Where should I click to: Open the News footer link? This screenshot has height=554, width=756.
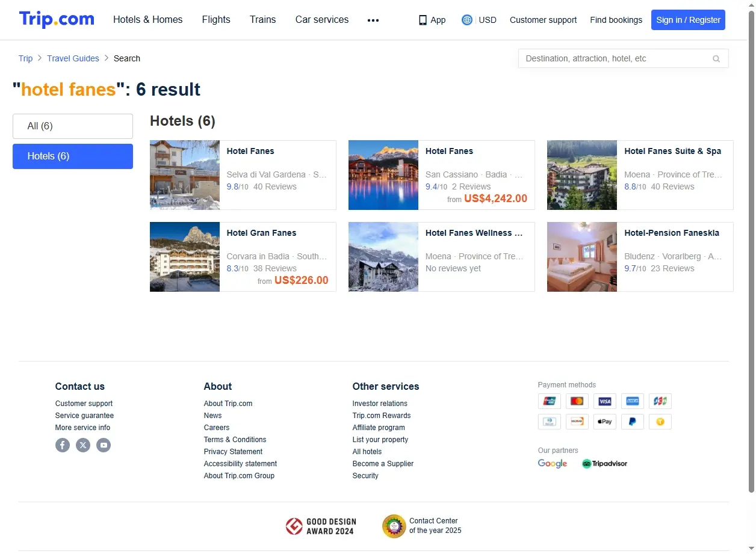[x=212, y=416]
